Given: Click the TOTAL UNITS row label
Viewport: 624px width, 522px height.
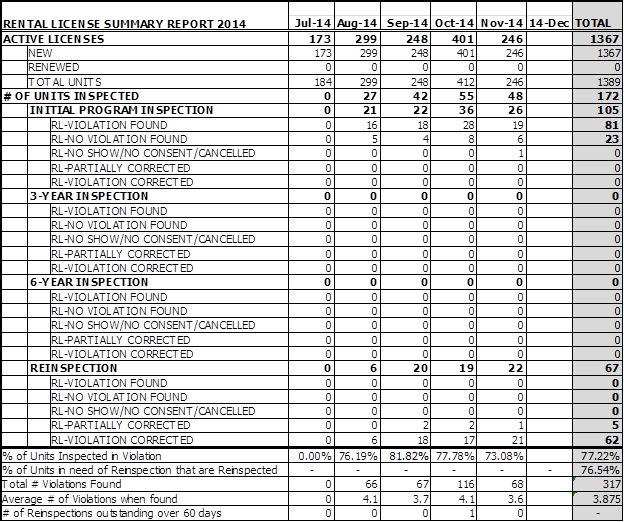Looking at the screenshot, I should pos(64,81).
